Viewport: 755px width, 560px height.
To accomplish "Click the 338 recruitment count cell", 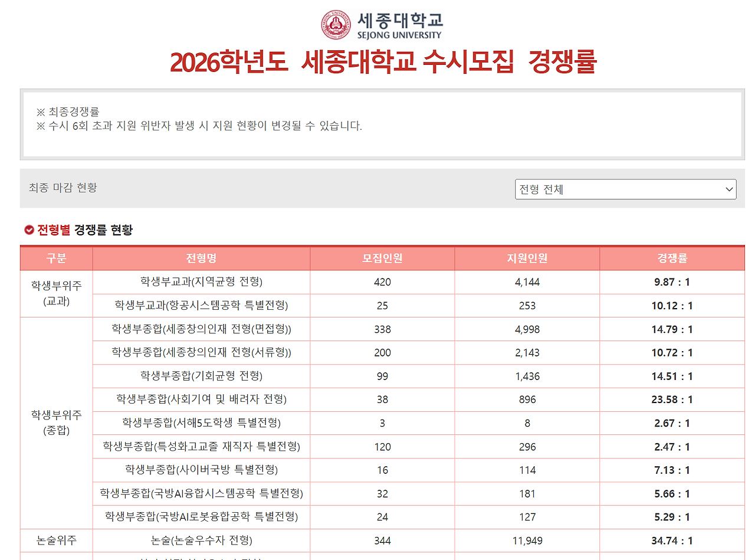I will point(382,329).
